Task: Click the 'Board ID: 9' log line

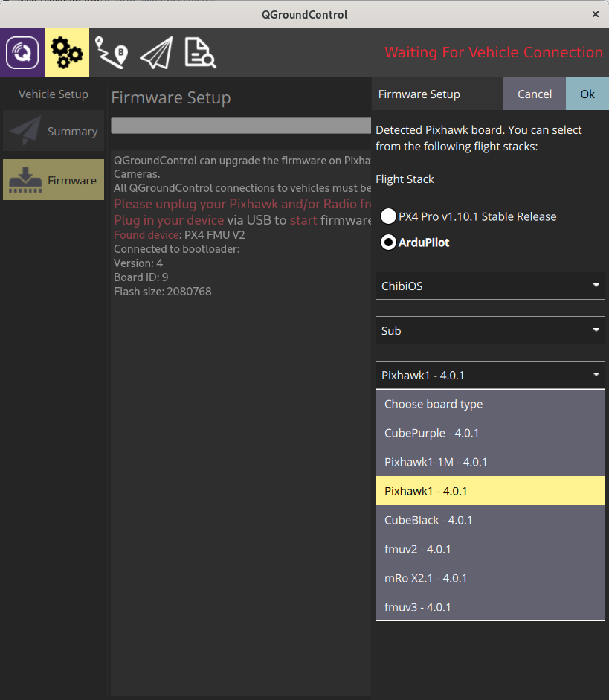Action: [141, 277]
